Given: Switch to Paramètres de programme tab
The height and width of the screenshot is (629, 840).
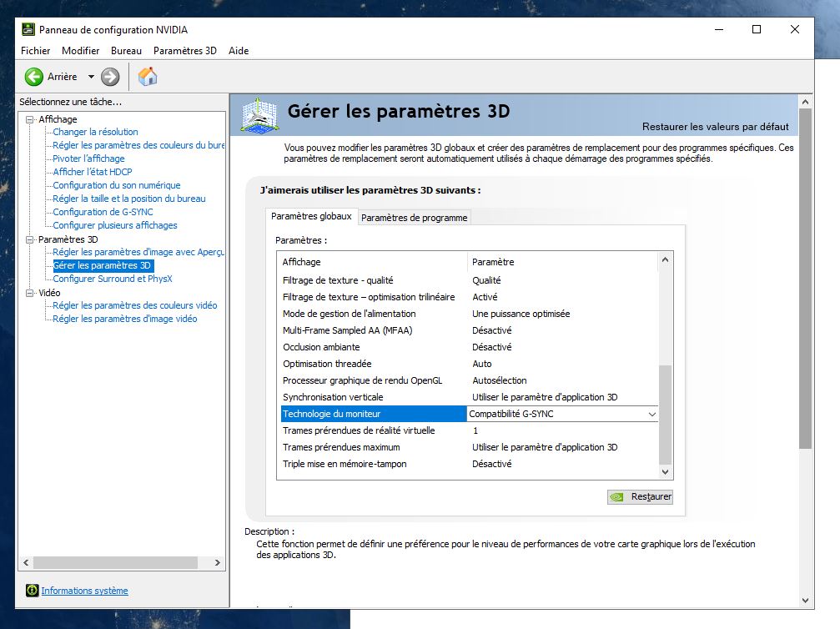Looking at the screenshot, I should pyautogui.click(x=414, y=218).
